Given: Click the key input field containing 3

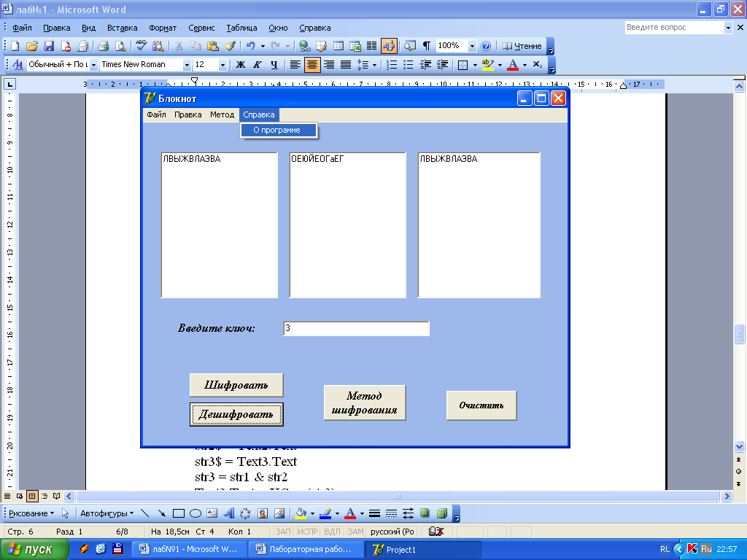Looking at the screenshot, I should pos(356,329).
